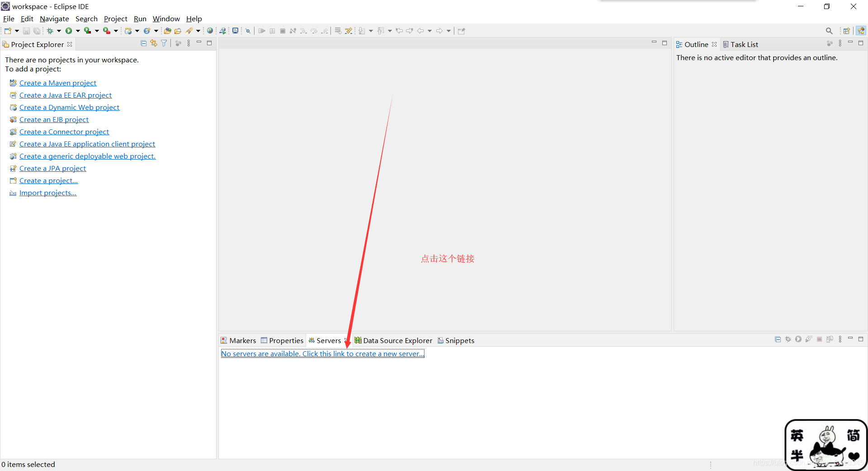Click the External Tools run icon
Screen dimensions: 868x471
107,31
